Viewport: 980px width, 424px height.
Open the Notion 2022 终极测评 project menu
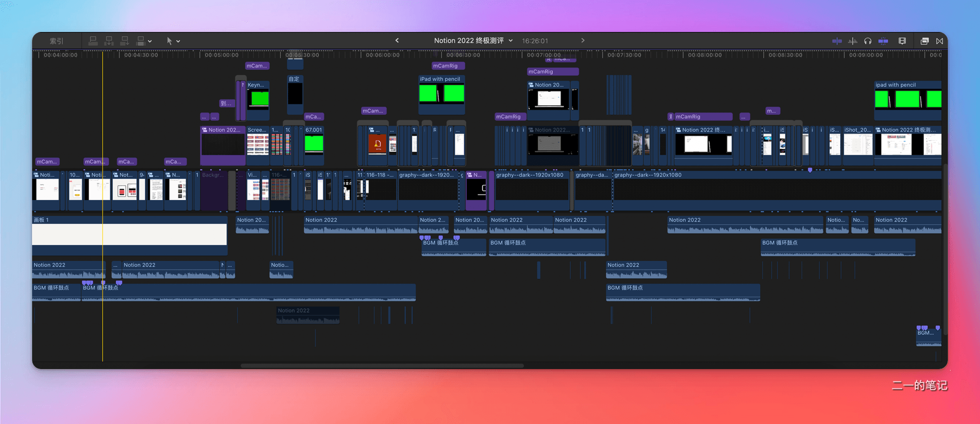(473, 41)
